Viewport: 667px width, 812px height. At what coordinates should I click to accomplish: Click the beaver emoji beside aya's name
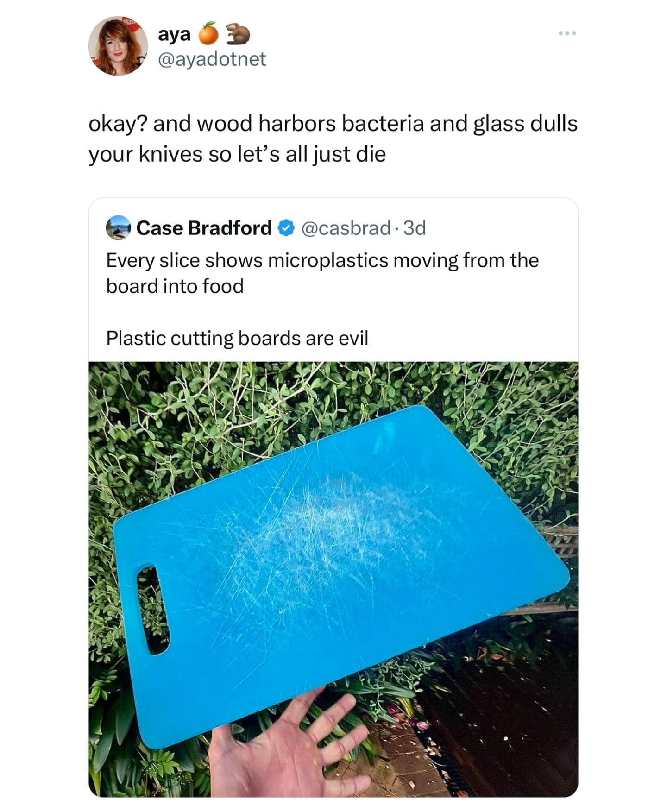pos(238,34)
